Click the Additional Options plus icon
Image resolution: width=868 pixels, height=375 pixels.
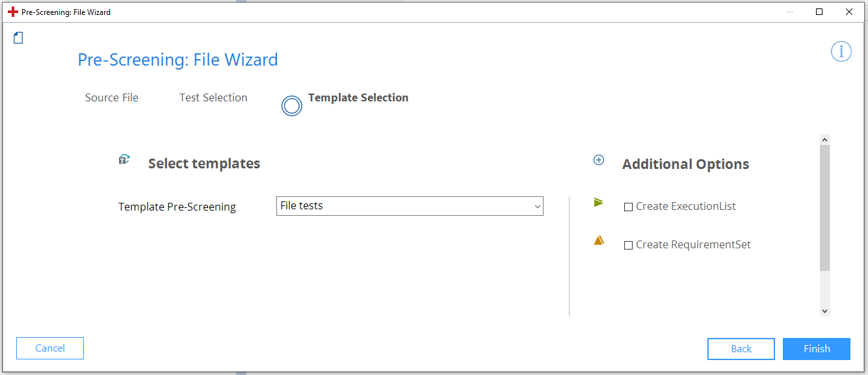[x=599, y=160]
